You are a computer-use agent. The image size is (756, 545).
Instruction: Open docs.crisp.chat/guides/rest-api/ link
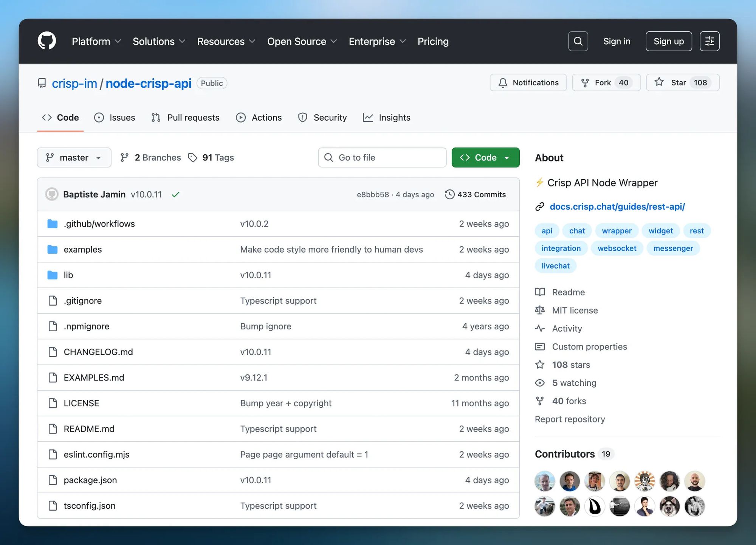coord(617,207)
